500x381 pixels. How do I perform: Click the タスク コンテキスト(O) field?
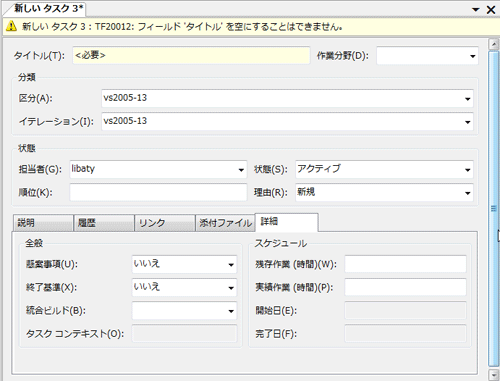click(x=184, y=333)
